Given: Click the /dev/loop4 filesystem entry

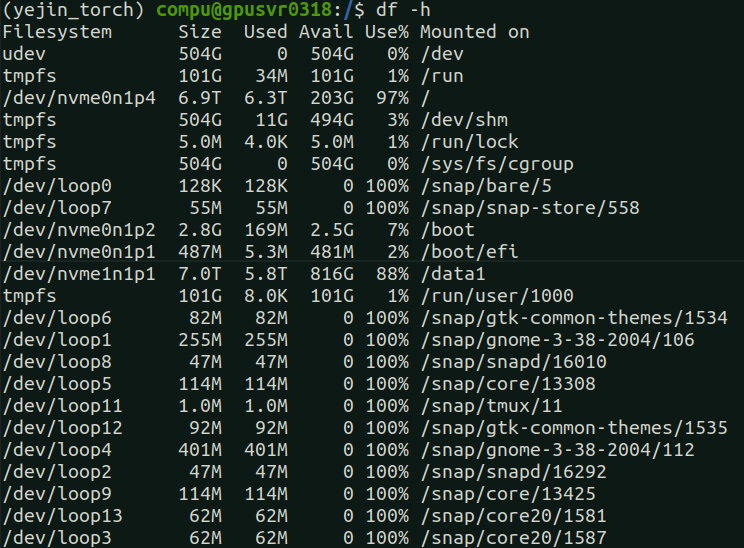Looking at the screenshot, I should tap(57, 450).
